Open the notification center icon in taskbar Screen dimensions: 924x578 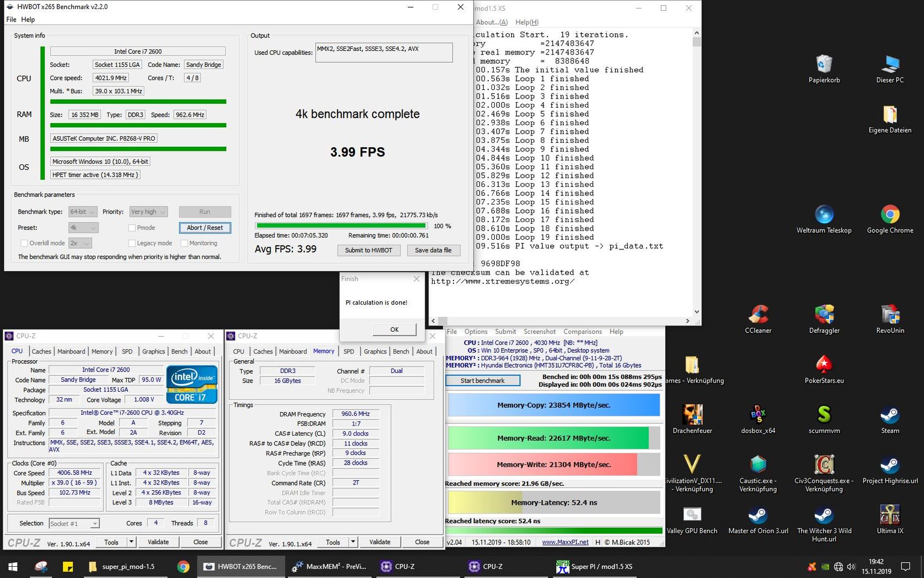click(x=906, y=567)
